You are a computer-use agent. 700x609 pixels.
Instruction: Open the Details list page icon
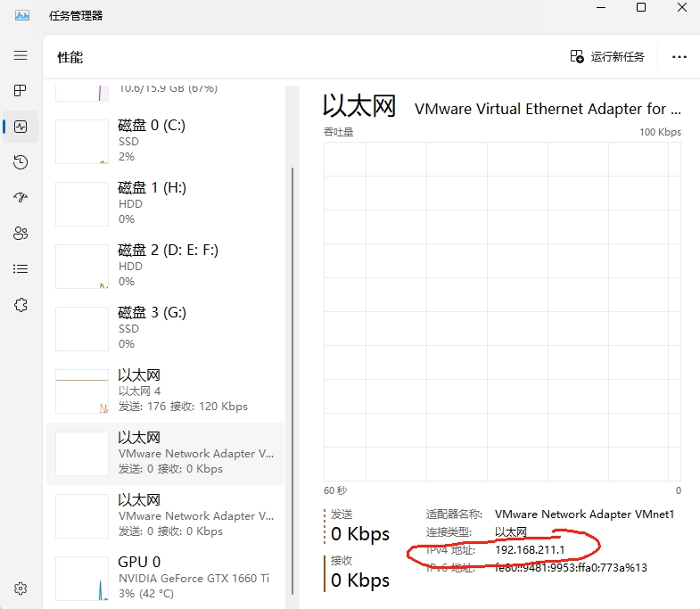tap(21, 268)
